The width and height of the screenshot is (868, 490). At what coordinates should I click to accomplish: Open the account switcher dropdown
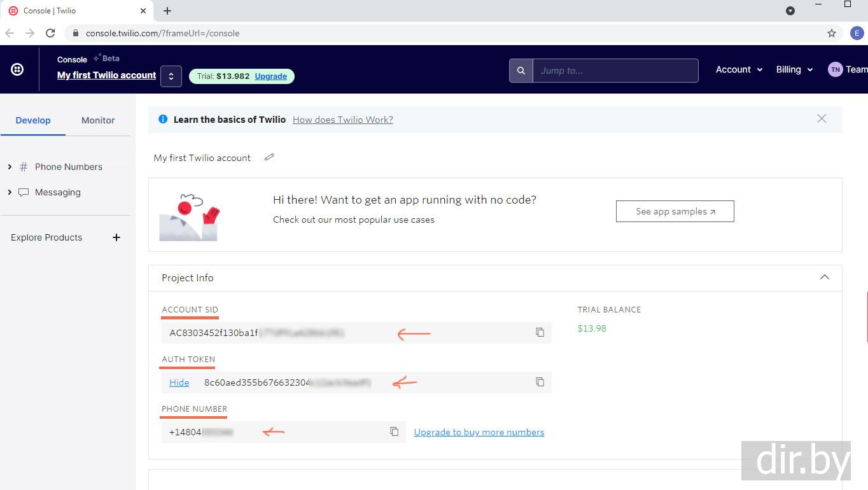[x=171, y=76]
